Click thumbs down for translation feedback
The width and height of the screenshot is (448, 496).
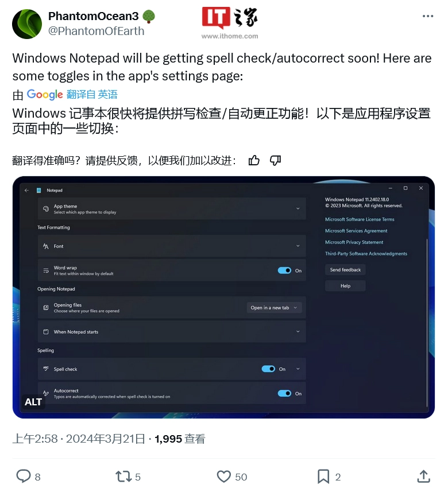[275, 161]
